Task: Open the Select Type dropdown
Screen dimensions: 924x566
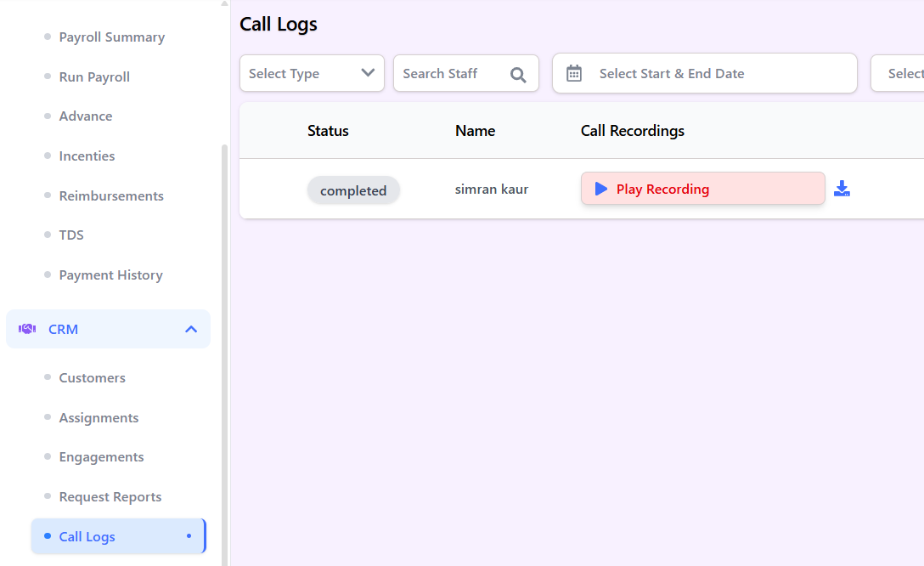Action: pyautogui.click(x=312, y=73)
